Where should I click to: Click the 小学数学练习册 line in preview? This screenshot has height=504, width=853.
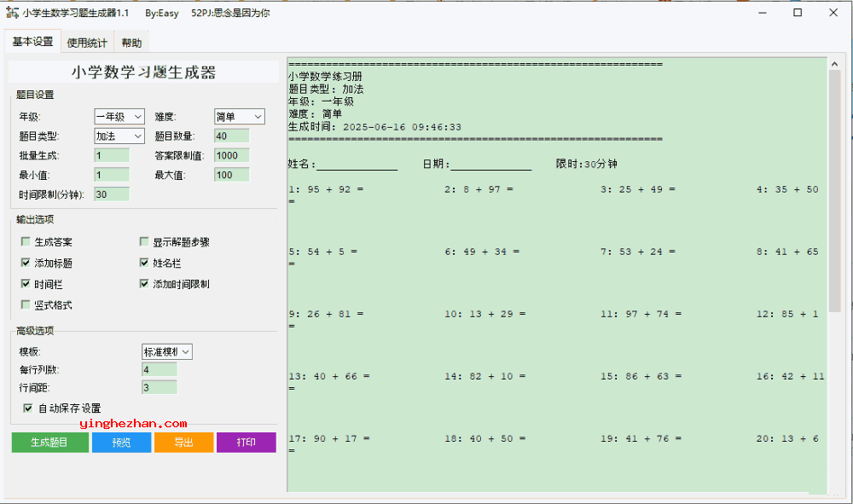tap(325, 77)
